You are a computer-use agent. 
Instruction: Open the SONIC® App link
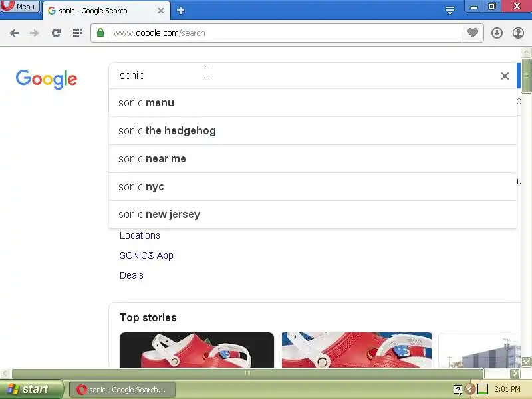click(x=146, y=255)
